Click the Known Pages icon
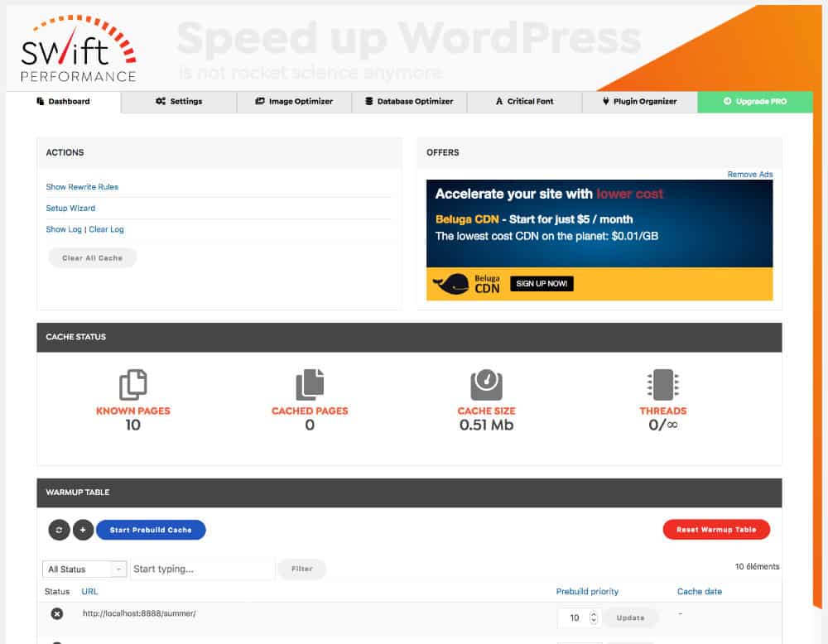The height and width of the screenshot is (644, 828). [x=133, y=385]
